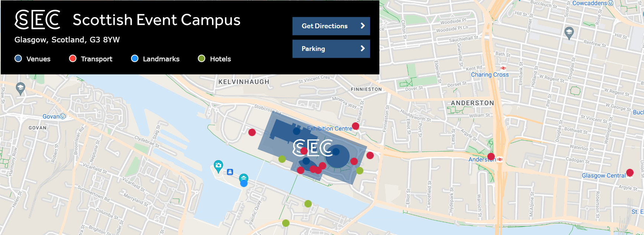Image resolution: width=644 pixels, height=235 pixels.
Task: Open the Get Directions button
Action: (x=331, y=26)
